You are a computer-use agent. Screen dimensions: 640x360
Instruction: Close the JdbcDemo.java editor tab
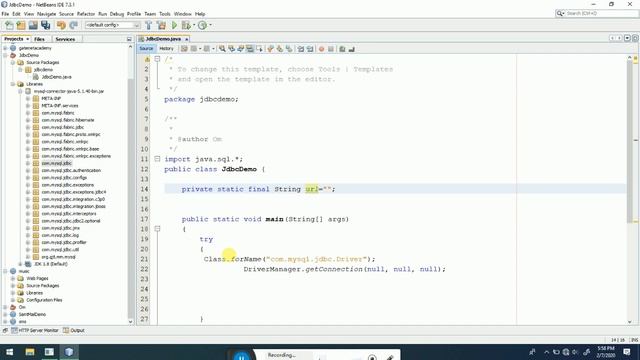point(187,39)
